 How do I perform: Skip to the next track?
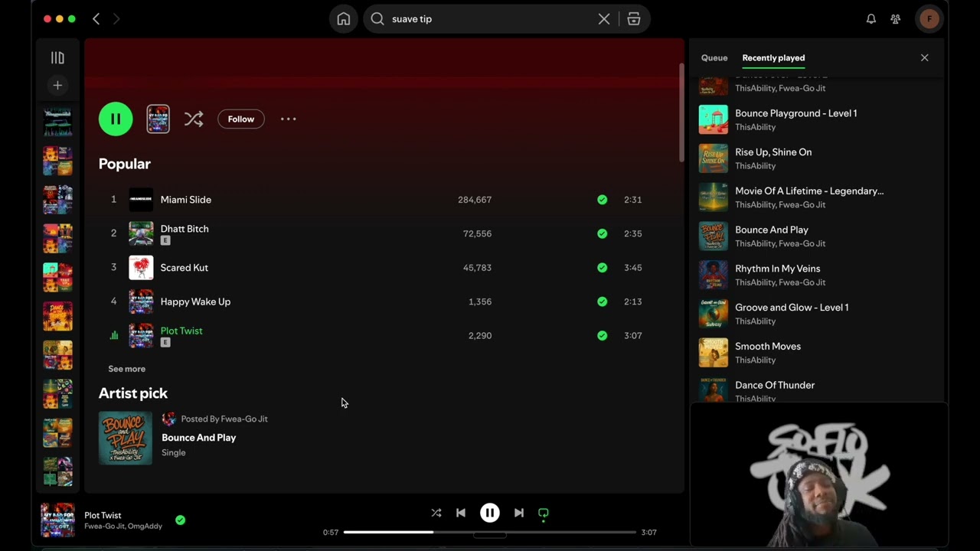pyautogui.click(x=519, y=513)
